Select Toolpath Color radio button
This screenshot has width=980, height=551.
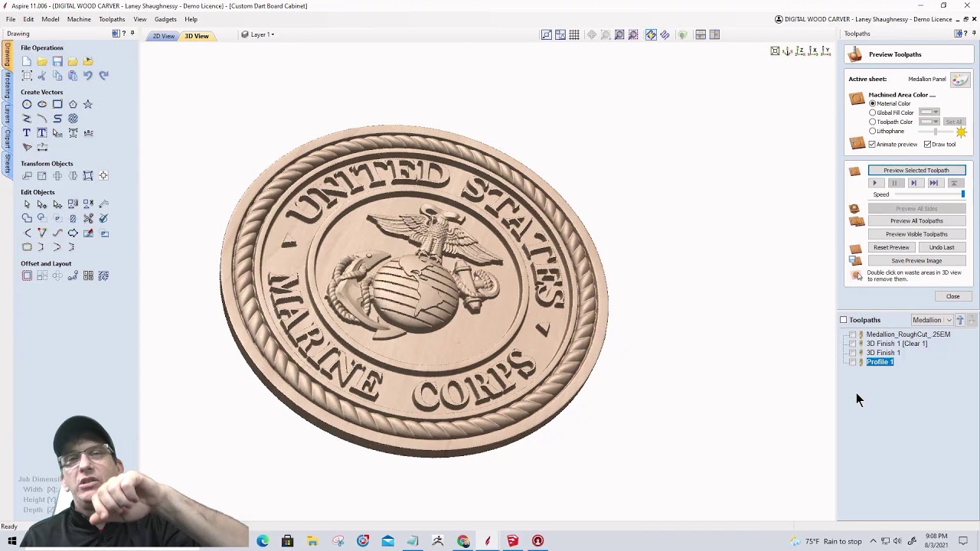pyautogui.click(x=872, y=122)
